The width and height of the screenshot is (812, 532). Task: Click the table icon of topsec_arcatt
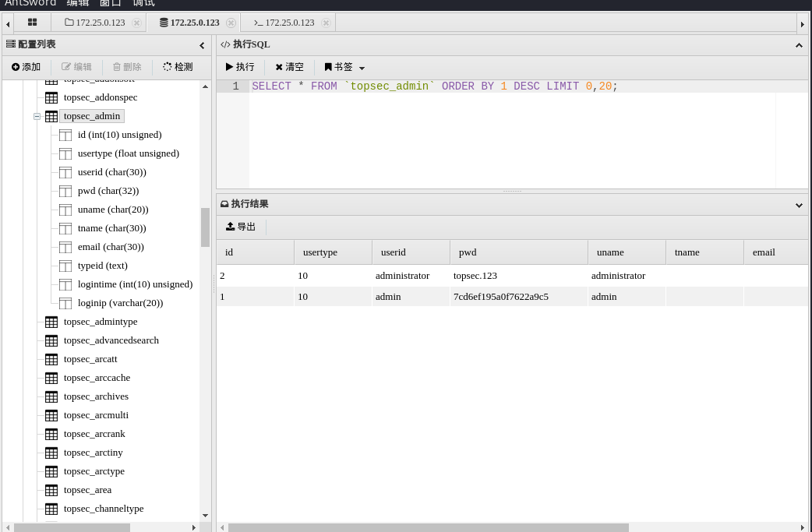click(x=51, y=359)
